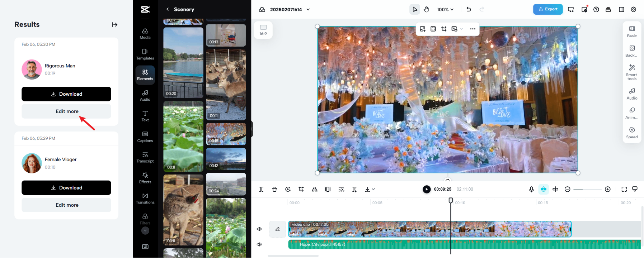Zoom in the timeline with the plus button
This screenshot has height=258, width=644.
(608, 189)
